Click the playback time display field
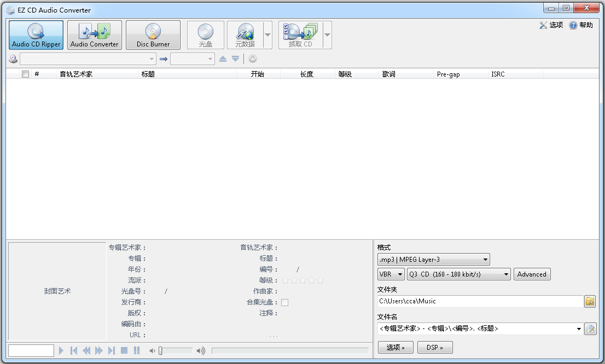This screenshot has width=605, height=364. coord(31,350)
